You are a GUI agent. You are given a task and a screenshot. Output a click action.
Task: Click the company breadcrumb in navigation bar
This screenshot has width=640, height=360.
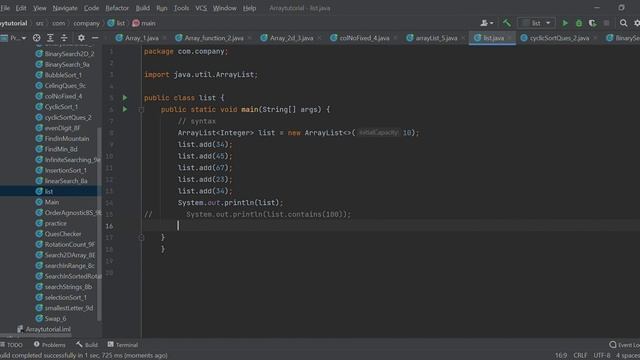[87, 23]
